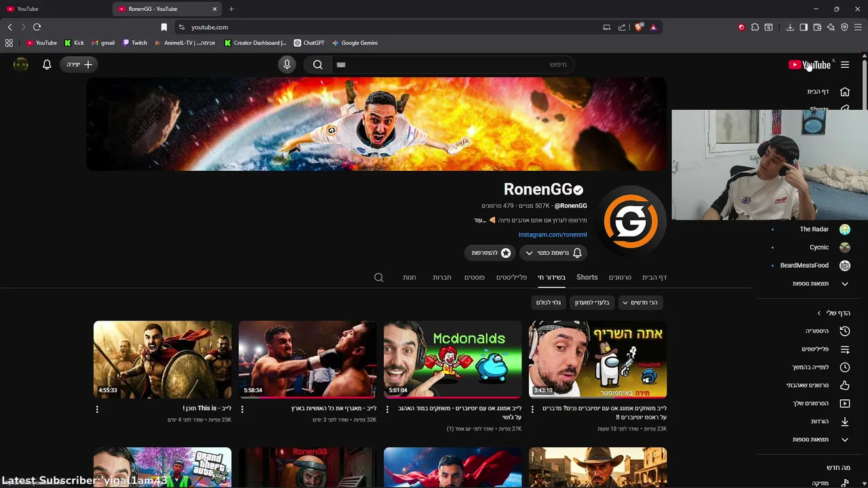Open options menu for boxing live video
This screenshot has width=868, height=488.
point(242,409)
